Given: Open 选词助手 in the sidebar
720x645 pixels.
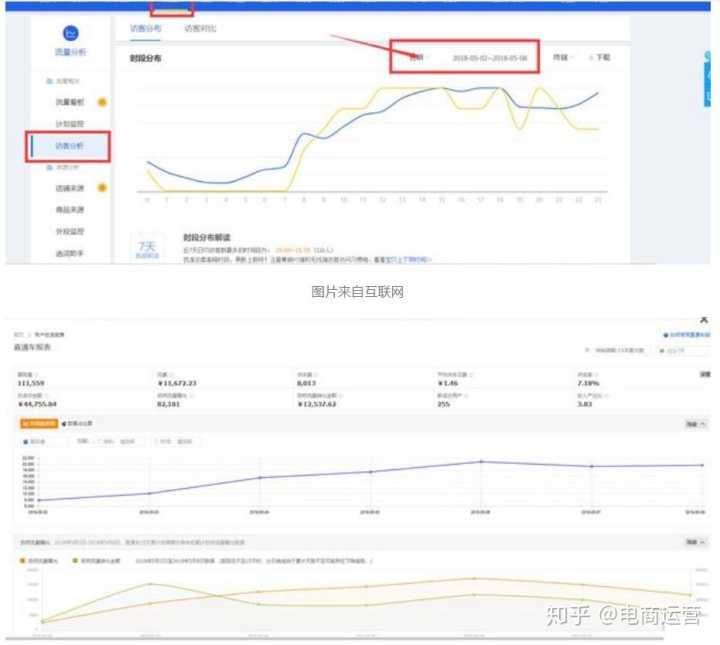Looking at the screenshot, I should 70,254.
